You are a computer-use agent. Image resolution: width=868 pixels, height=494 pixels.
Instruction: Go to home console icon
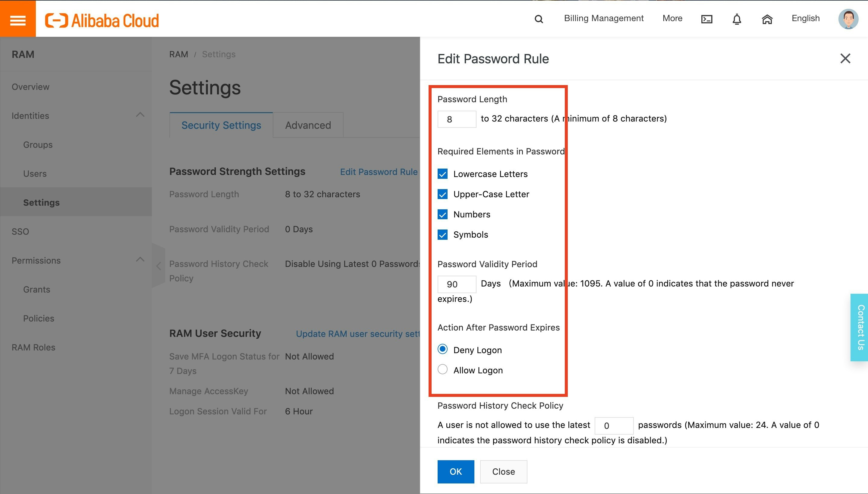point(767,19)
